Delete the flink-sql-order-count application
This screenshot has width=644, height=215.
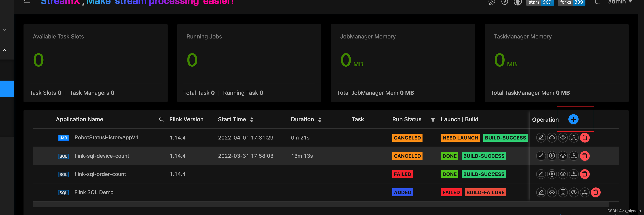(x=585, y=174)
